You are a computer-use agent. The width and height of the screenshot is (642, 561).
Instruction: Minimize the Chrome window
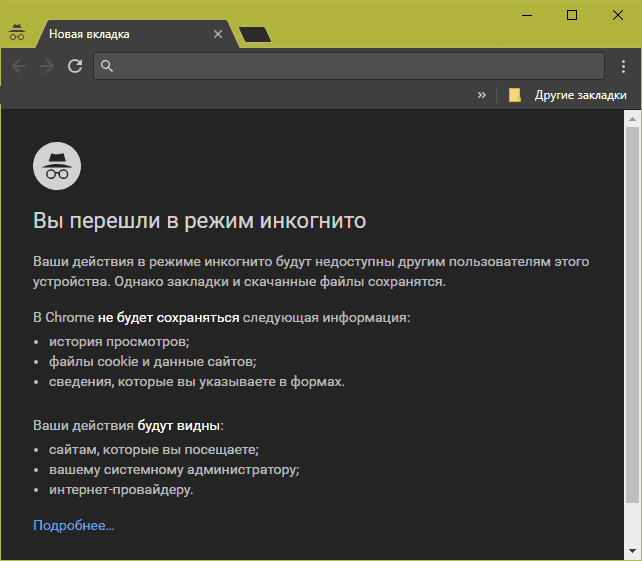527,16
